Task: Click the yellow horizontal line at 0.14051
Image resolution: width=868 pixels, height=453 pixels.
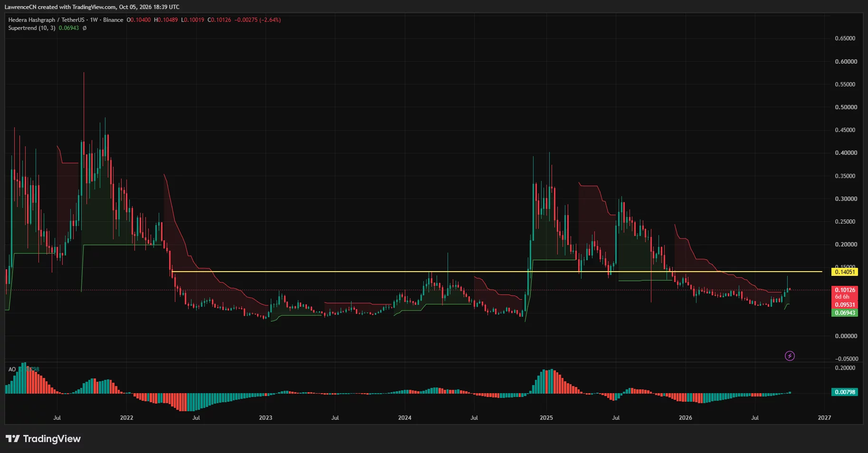Action: (496, 272)
